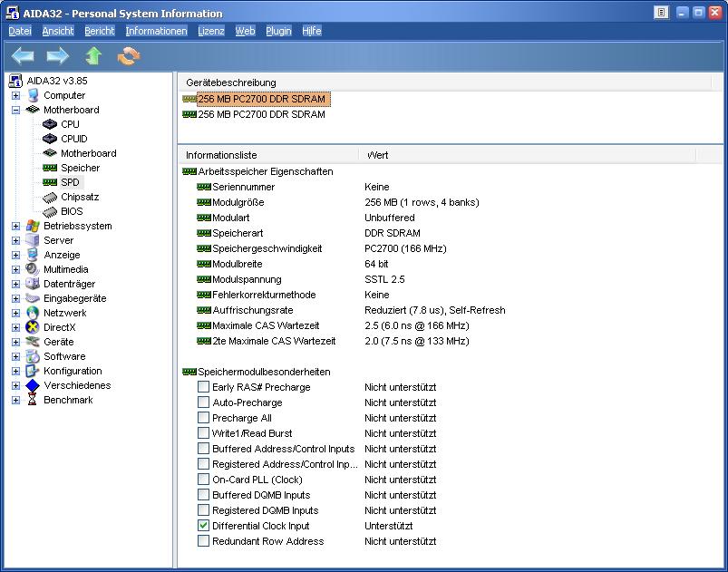This screenshot has height=572, width=728.
Task: Toggle the Write1/Read Burst checkbox
Action: 203,432
